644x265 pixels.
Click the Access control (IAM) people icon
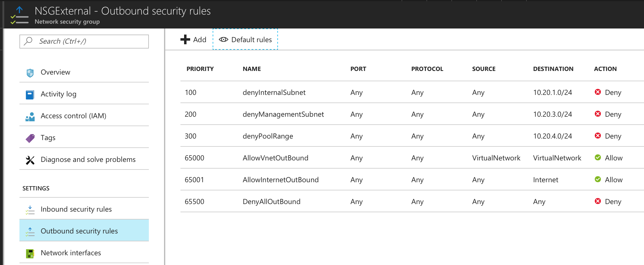tap(30, 117)
